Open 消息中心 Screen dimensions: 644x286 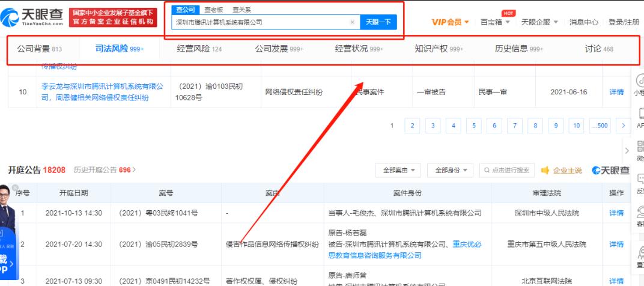584,22
